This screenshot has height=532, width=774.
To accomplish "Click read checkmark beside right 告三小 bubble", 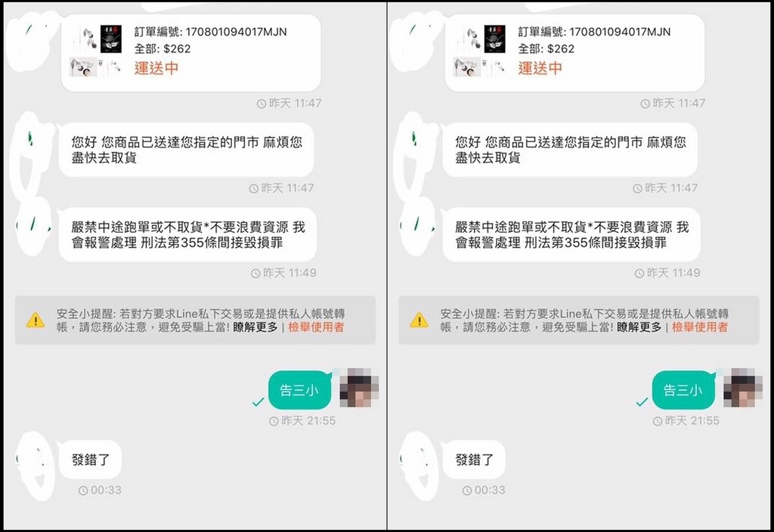I will tap(642, 402).
